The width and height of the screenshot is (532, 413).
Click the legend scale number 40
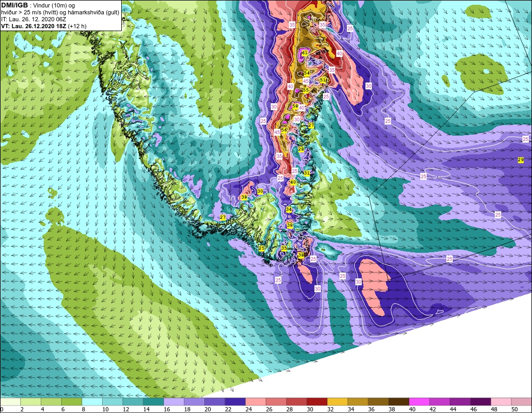coord(412,410)
